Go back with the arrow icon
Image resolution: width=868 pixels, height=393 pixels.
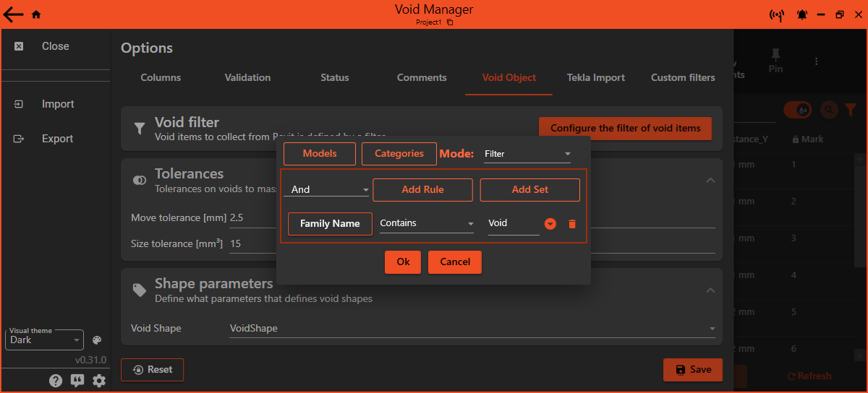13,14
